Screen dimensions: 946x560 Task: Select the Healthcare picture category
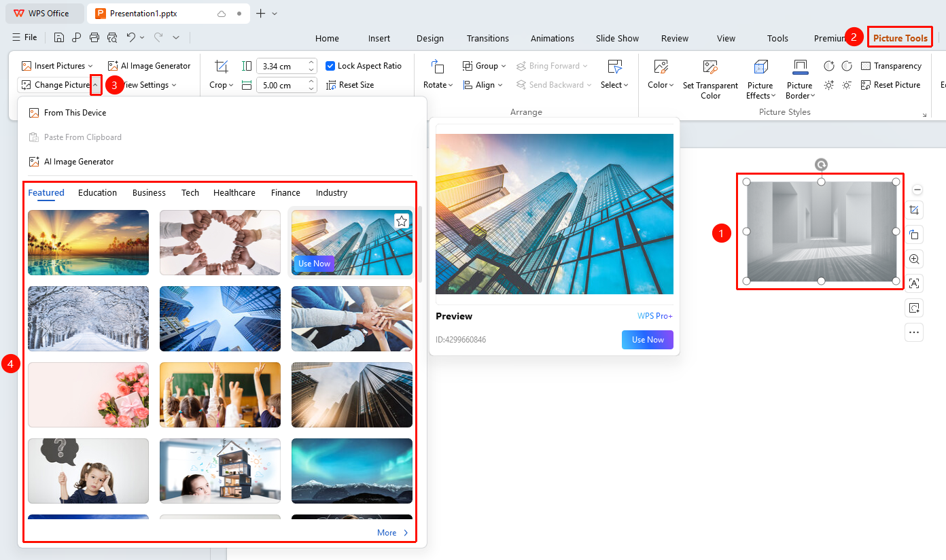[x=234, y=192]
